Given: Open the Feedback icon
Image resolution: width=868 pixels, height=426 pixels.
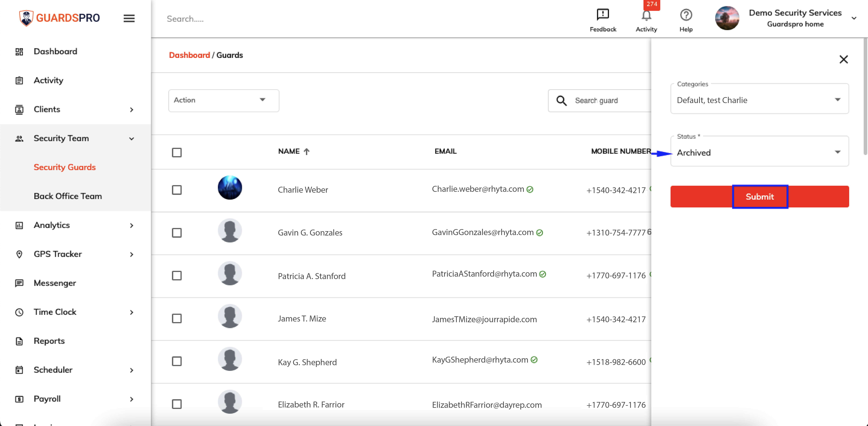Looking at the screenshot, I should click(603, 14).
